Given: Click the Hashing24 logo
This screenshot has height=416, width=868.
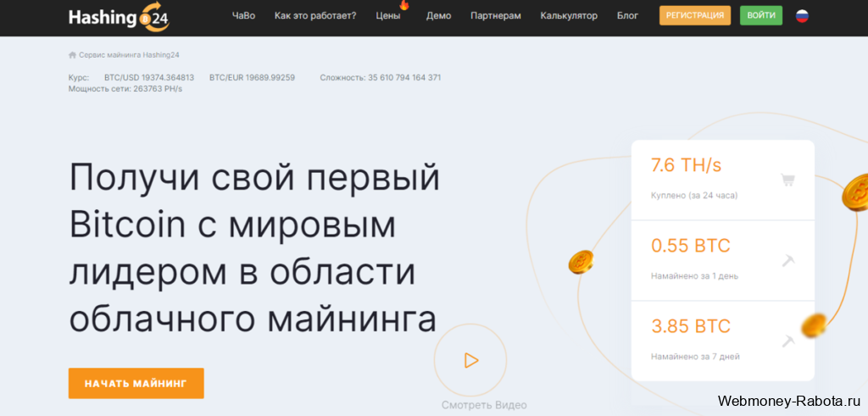Looking at the screenshot, I should (x=119, y=17).
